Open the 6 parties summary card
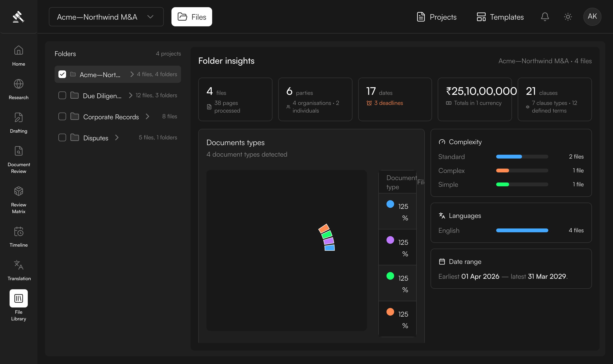Image resolution: width=613 pixels, height=364 pixels. click(x=315, y=99)
